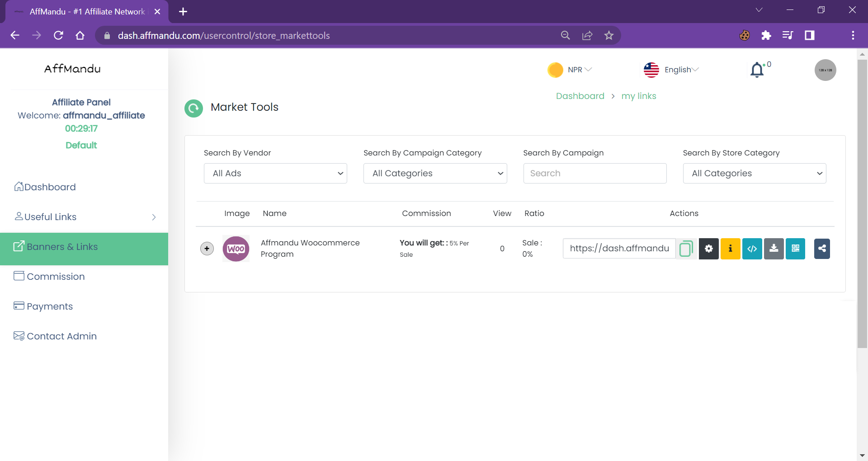Open the tab search chevron
The image size is (868, 461).
pyautogui.click(x=759, y=10)
